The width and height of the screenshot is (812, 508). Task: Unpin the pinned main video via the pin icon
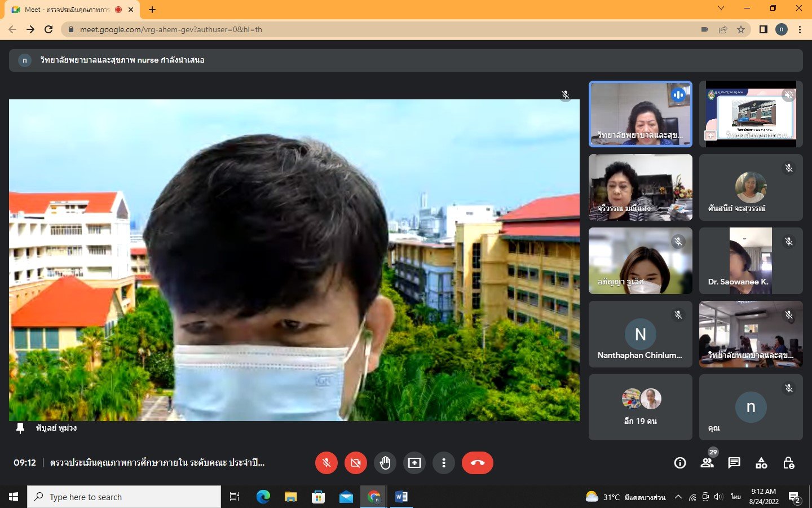coord(20,428)
